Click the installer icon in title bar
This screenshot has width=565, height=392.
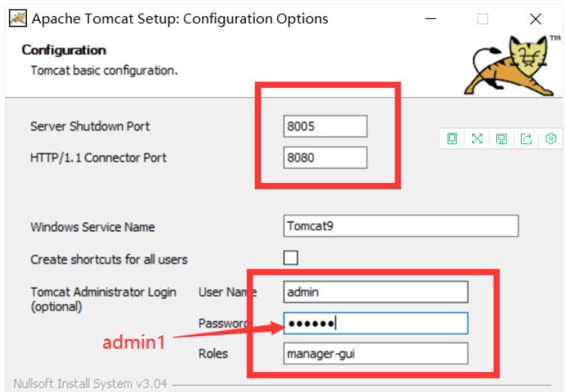pos(18,19)
